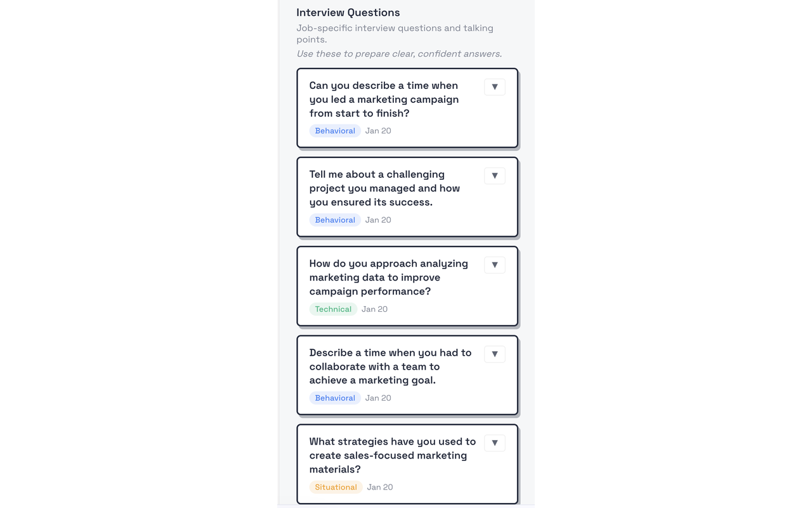Click the italic tip about preparing confident answers
This screenshot has height=508, width=812.
point(398,53)
